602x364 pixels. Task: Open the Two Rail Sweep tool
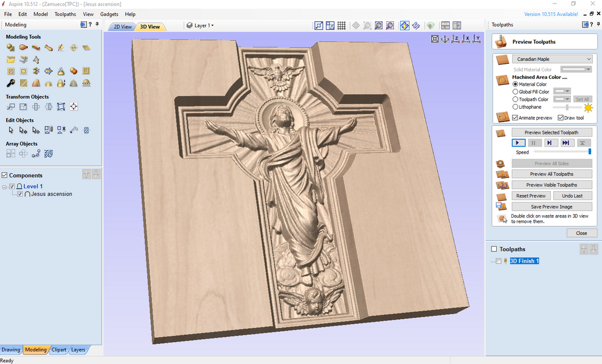(x=23, y=47)
